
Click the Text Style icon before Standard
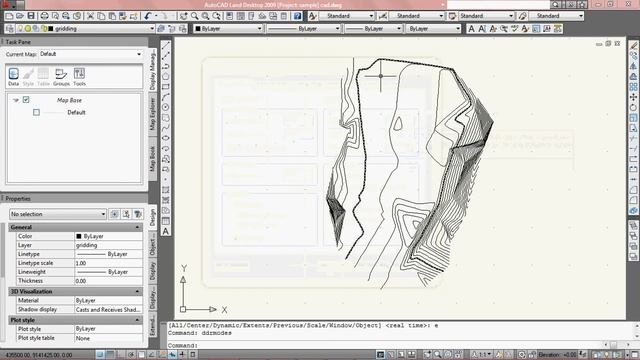(313, 16)
